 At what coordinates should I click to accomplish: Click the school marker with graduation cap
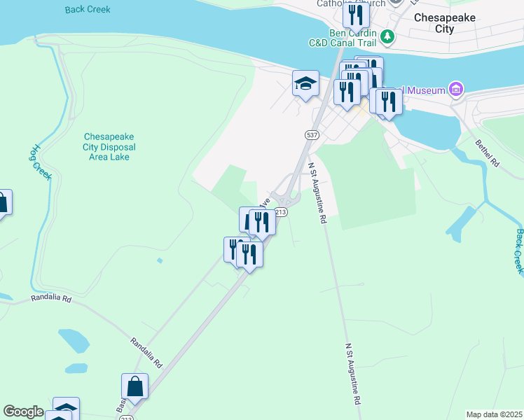click(305, 84)
